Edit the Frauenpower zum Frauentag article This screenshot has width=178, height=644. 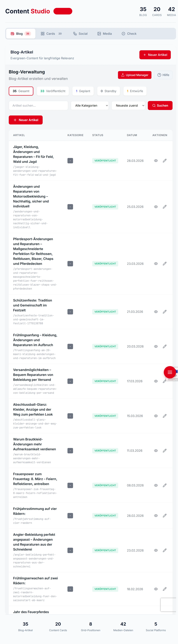pos(165,485)
